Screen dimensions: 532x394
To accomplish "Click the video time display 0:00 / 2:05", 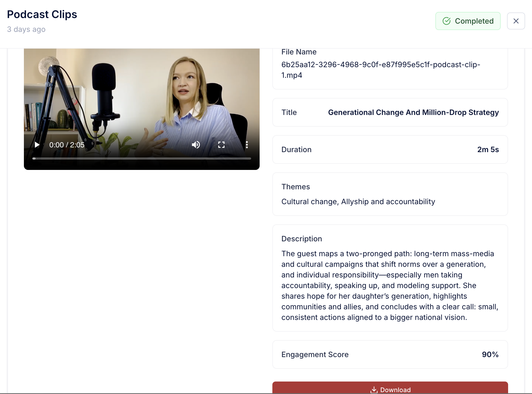I will click(x=67, y=145).
